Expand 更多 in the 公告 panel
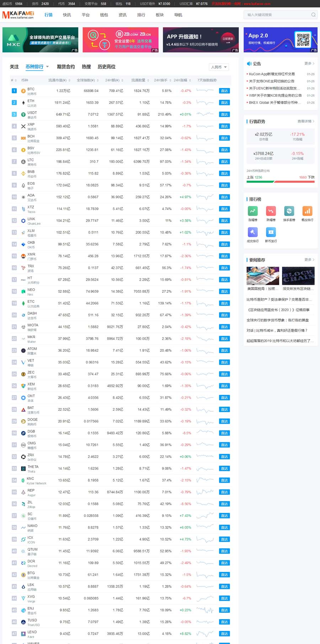The width and height of the screenshot is (320, 644). (x=309, y=64)
